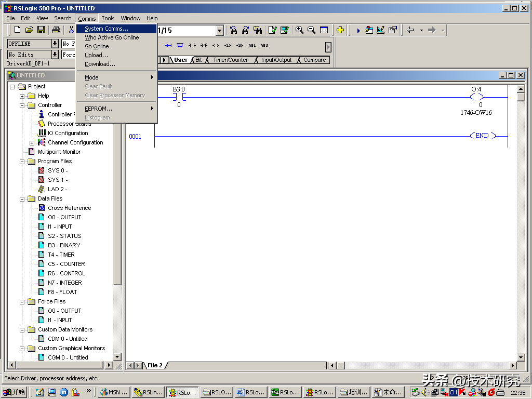Image resolution: width=532 pixels, height=399 pixels.
Task: Switch to the Timer/Counter instruction tab
Action: 230,60
